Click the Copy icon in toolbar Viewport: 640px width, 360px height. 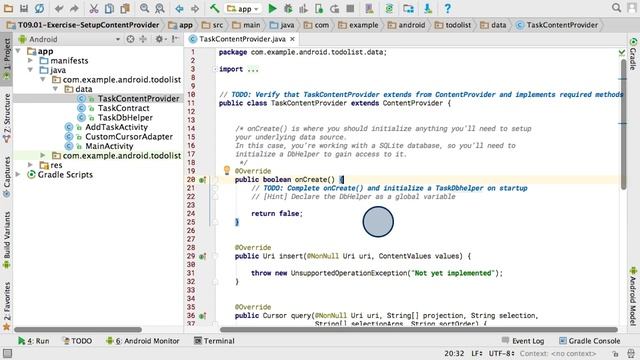tap(109, 8)
